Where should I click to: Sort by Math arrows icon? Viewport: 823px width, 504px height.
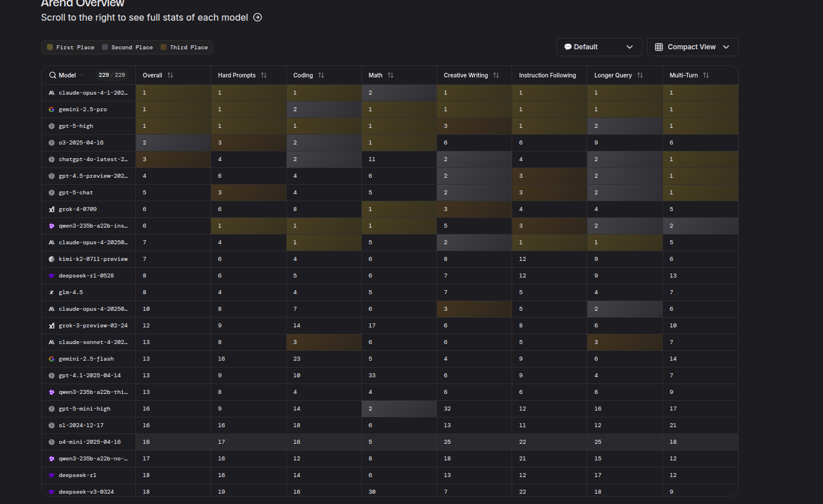(391, 75)
